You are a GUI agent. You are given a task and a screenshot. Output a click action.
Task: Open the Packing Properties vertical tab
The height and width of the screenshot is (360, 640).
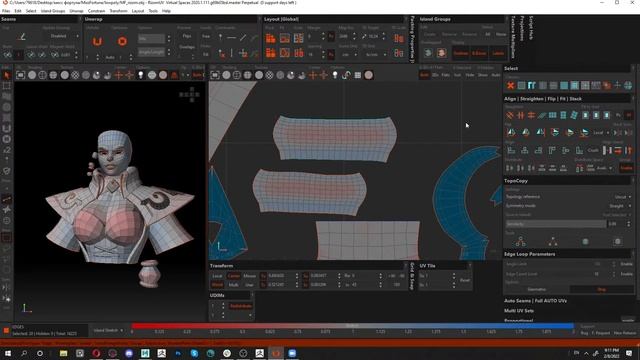point(412,40)
